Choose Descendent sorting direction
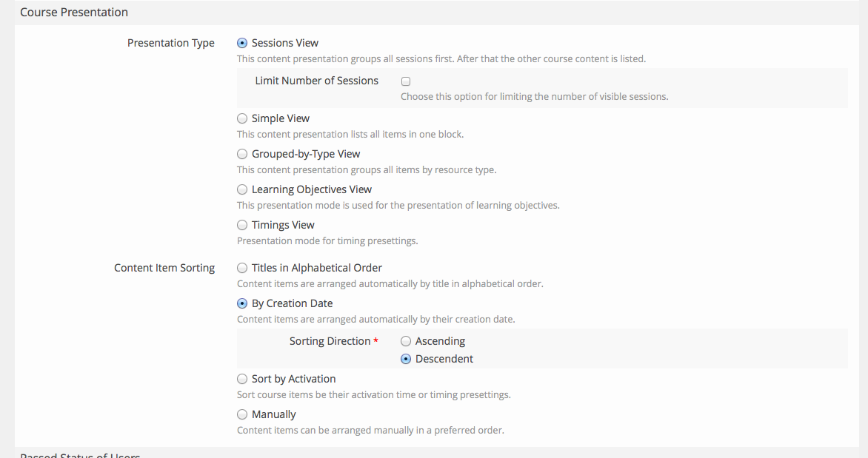Image resolution: width=868 pixels, height=458 pixels. (406, 359)
